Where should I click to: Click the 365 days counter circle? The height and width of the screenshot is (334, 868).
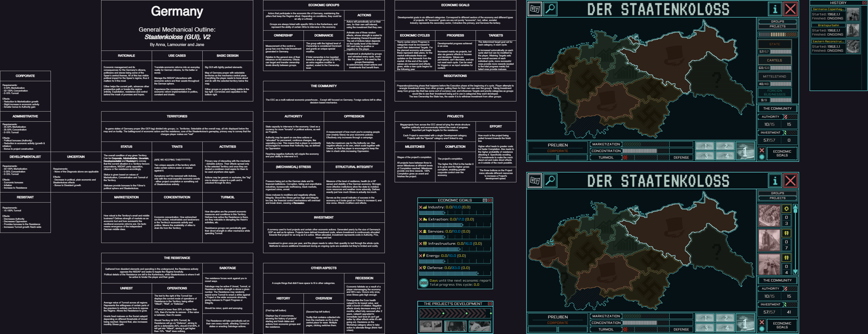pos(424,283)
